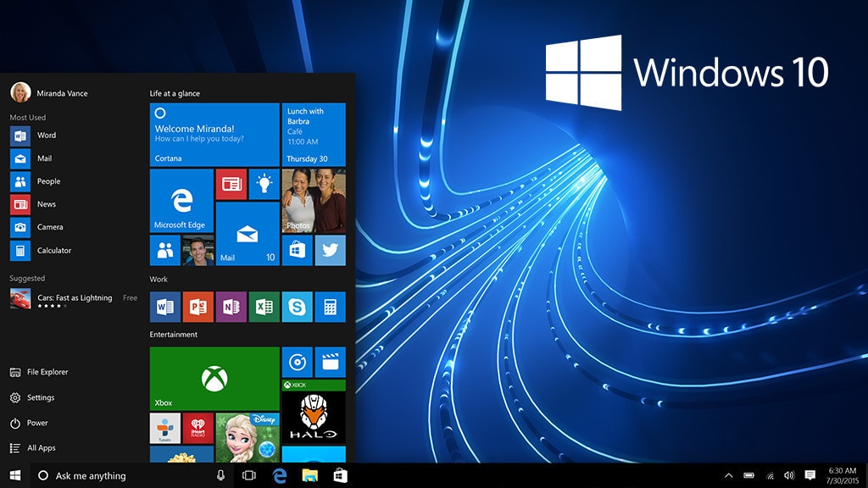Click the volume speaker tray icon
Image resolution: width=868 pixels, height=488 pixels.
[789, 476]
